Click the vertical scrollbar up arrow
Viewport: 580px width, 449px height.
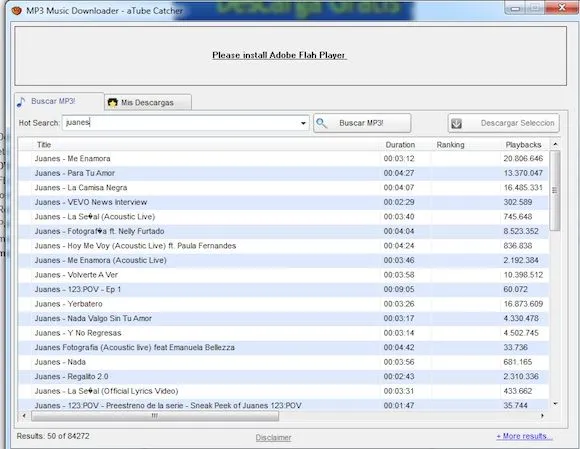pos(555,144)
